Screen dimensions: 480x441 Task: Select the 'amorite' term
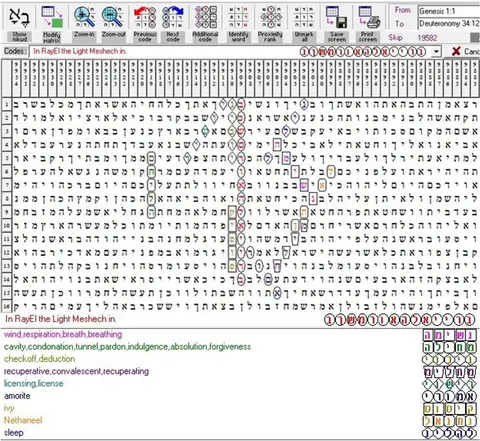17,396
